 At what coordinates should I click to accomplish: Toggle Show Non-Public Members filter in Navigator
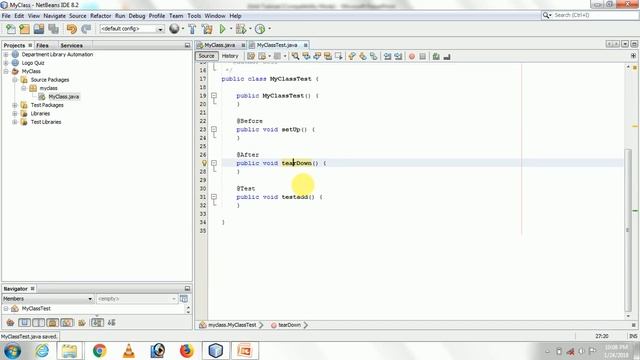53,323
